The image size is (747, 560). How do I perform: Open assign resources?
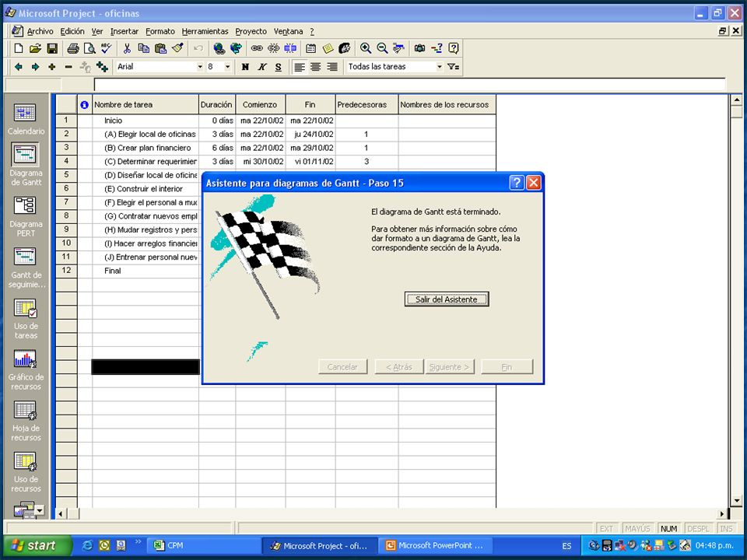[345, 48]
